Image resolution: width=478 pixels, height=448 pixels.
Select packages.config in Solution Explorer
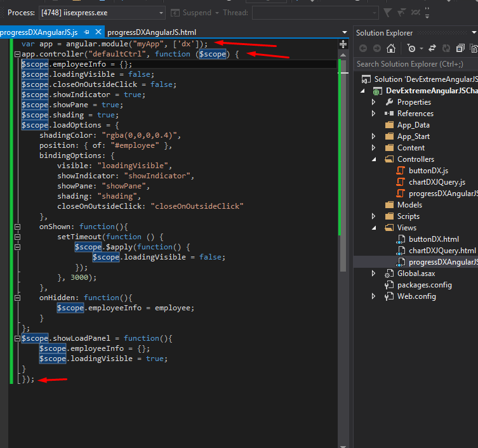424,285
